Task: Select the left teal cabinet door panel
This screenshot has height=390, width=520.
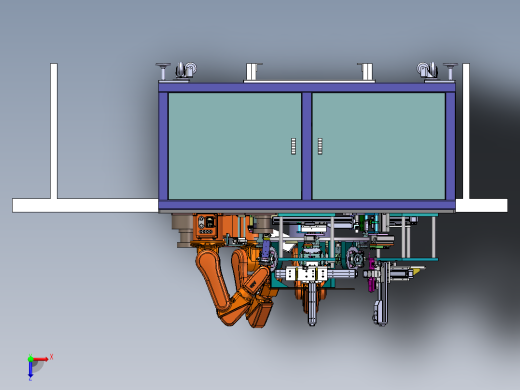Action: click(x=235, y=146)
